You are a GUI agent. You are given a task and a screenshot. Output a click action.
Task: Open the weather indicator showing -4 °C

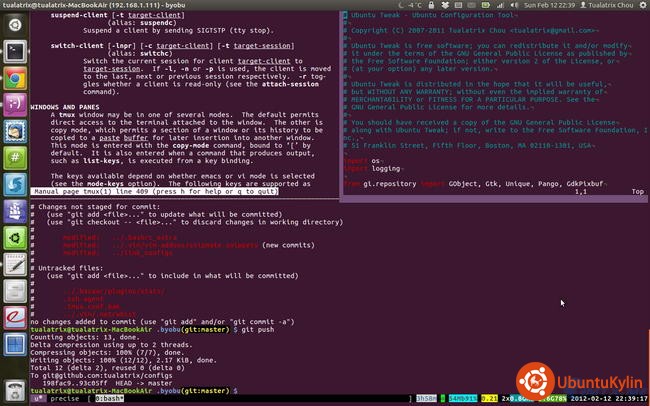(x=410, y=5)
